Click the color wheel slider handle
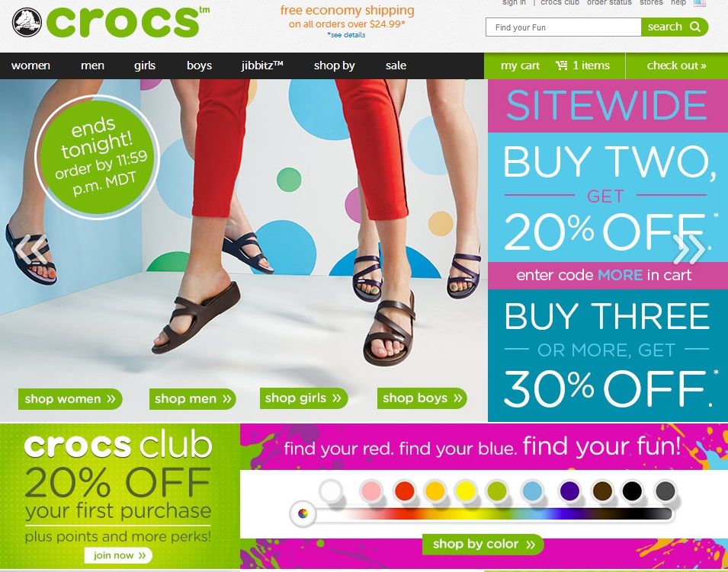This screenshot has height=572, width=728. [303, 513]
